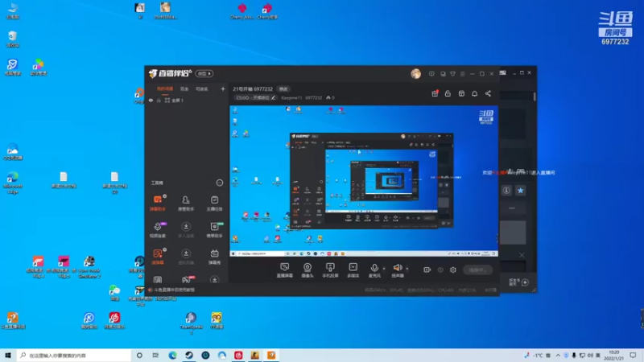Click the orange tool icon left of 弹幕秀

(158, 257)
